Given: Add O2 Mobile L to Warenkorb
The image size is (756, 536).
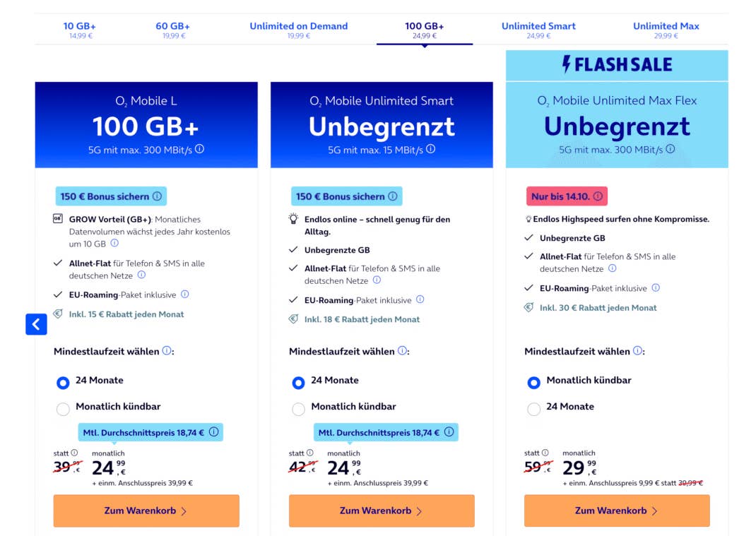Looking at the screenshot, I should click(146, 511).
